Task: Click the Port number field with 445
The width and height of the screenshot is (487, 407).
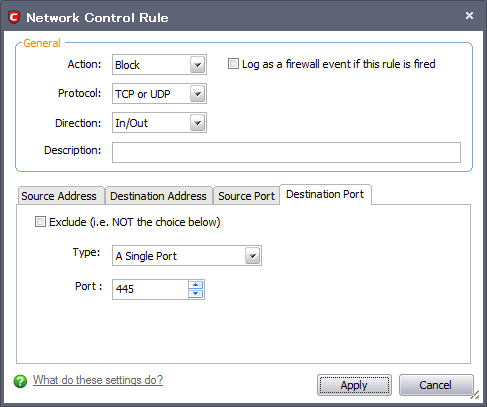Action: [150, 289]
